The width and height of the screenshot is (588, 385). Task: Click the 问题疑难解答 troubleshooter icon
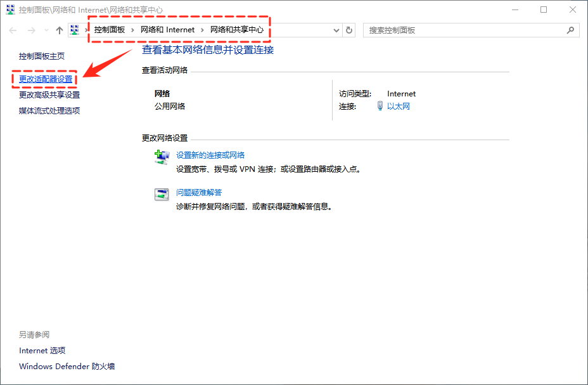162,194
